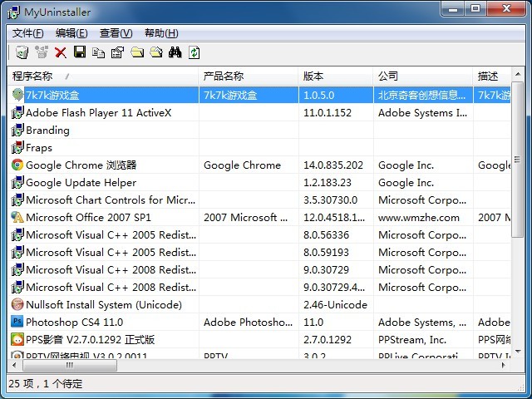Screen dimensions: 532x399
Task: Open the 查看(V) menu
Action: coord(116,33)
